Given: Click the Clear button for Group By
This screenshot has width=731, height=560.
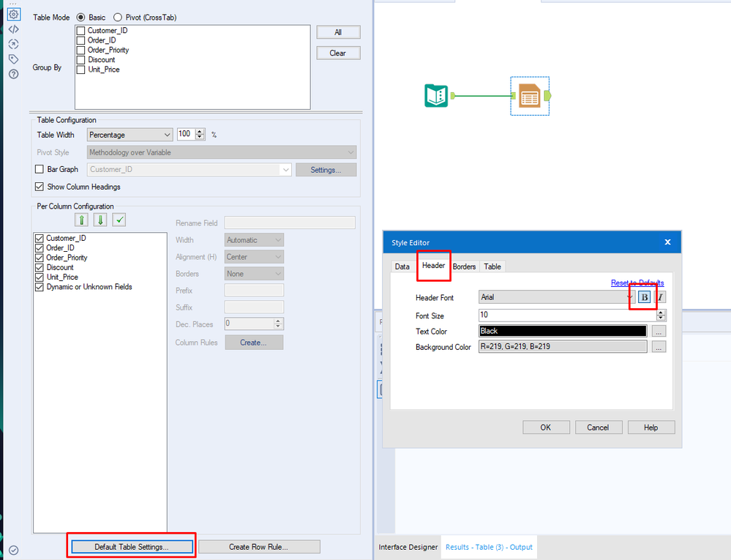Looking at the screenshot, I should pyautogui.click(x=338, y=53).
